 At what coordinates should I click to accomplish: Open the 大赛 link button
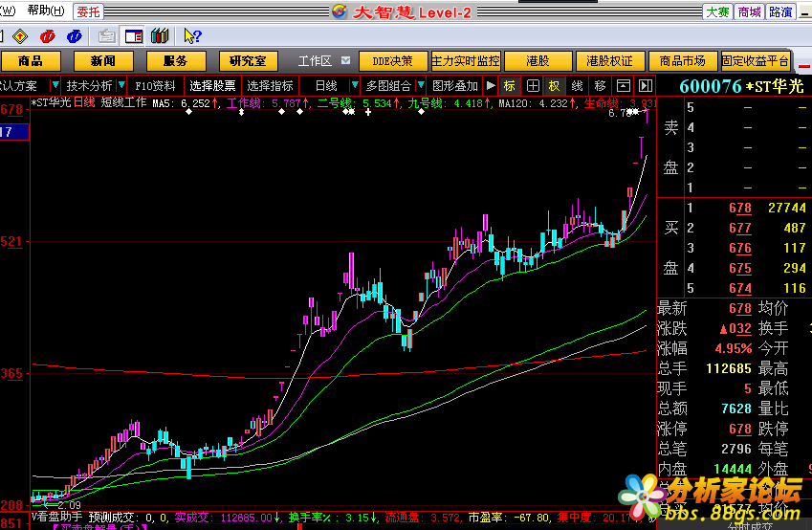[717, 11]
